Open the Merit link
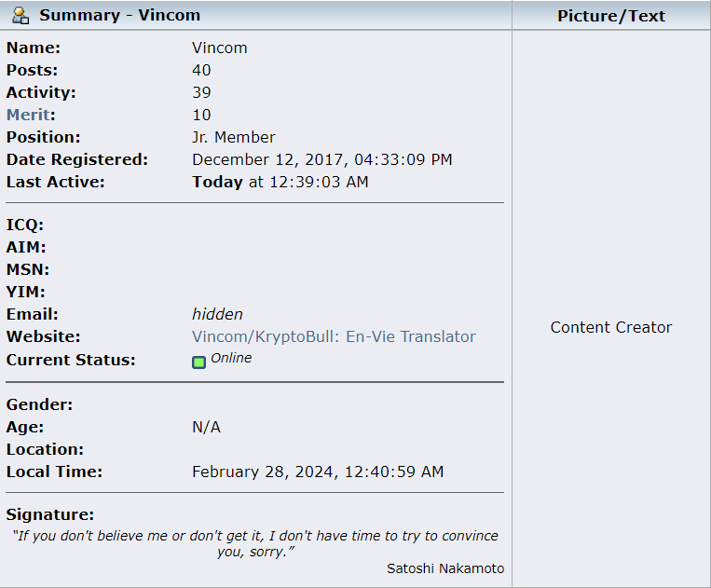 (x=28, y=115)
